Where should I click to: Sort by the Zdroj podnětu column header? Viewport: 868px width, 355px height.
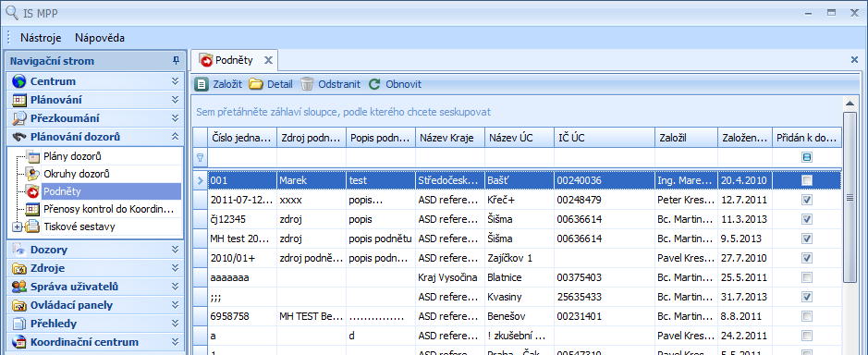pos(312,138)
